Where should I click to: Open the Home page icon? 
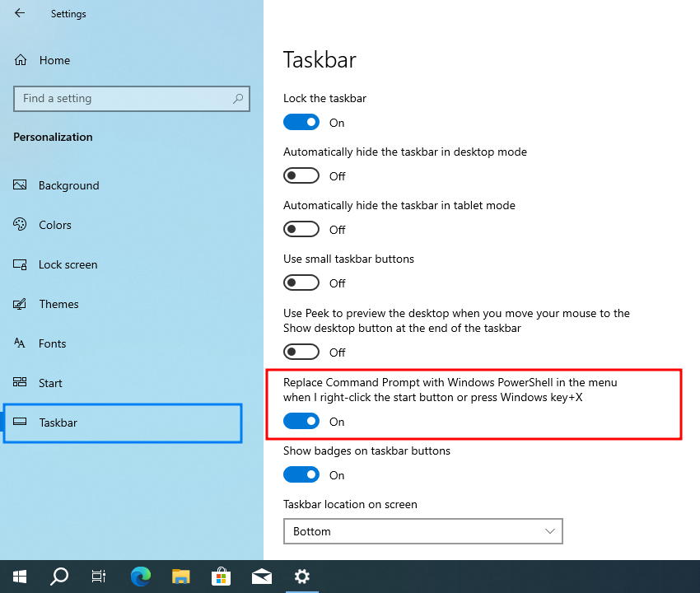coord(20,60)
